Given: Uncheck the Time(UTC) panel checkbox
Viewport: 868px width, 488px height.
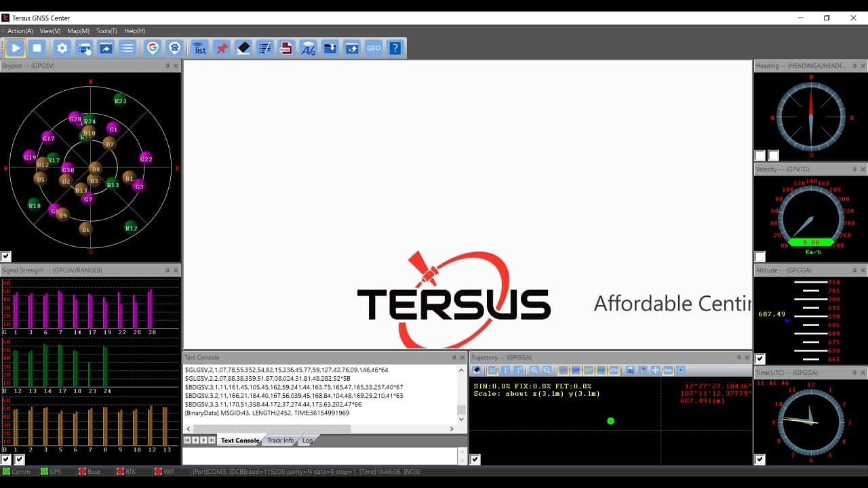Looking at the screenshot, I should [x=760, y=460].
